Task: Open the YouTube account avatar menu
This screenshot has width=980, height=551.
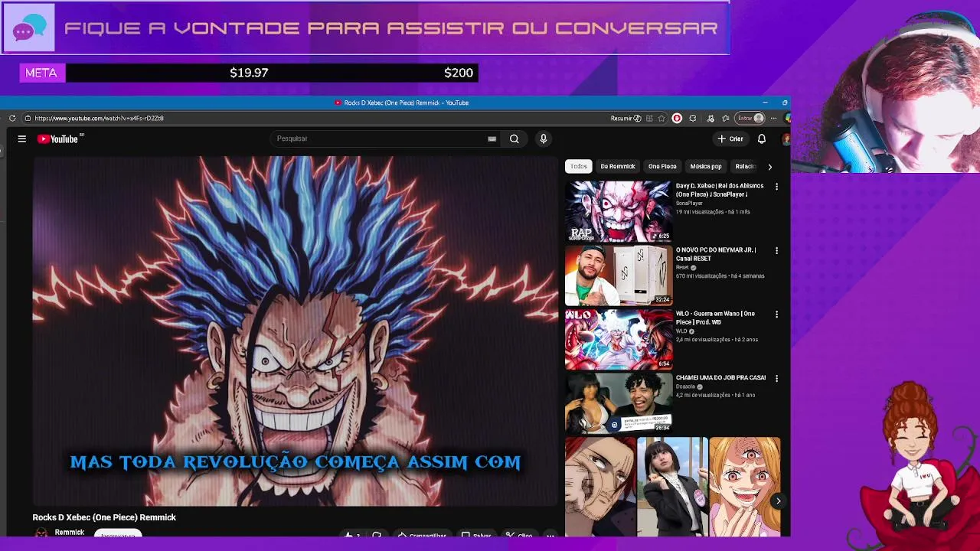Action: click(786, 139)
